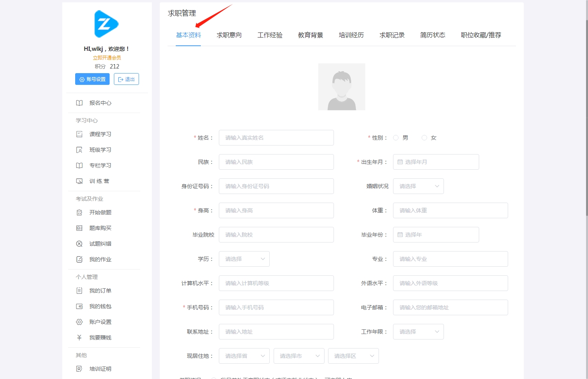
Task: Open the 请选择区 district dropdown
Action: 354,356
